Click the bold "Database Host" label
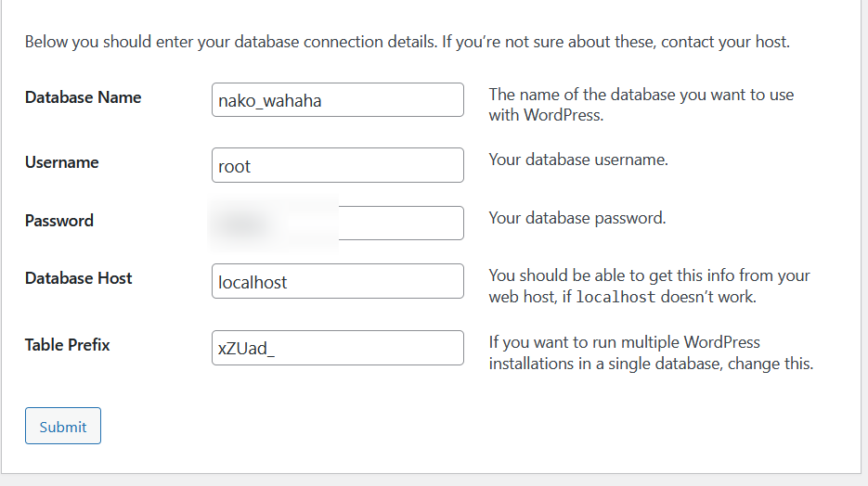The width and height of the screenshot is (868, 486). coord(78,278)
